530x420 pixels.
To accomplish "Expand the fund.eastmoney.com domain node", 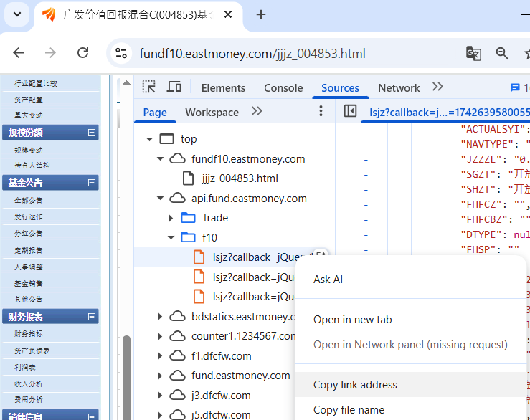I will click(x=160, y=376).
